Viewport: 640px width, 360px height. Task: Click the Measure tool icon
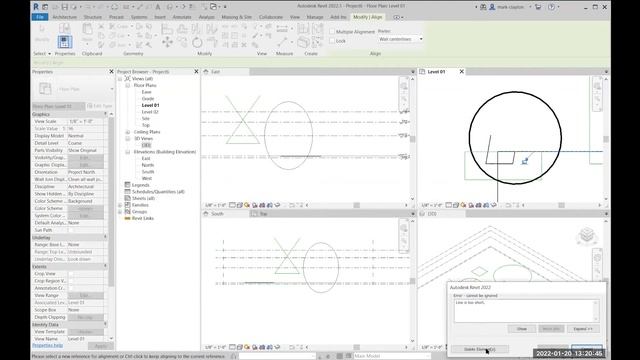click(x=282, y=29)
